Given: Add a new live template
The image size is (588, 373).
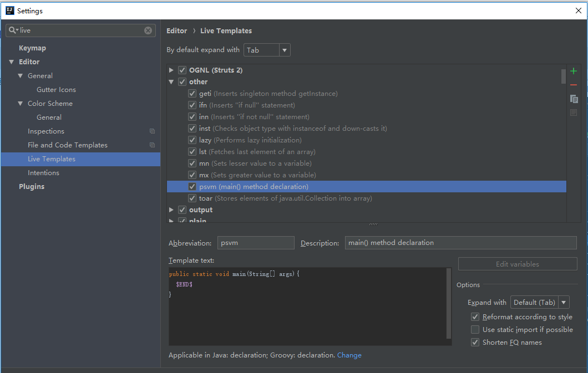Looking at the screenshot, I should pyautogui.click(x=573, y=71).
